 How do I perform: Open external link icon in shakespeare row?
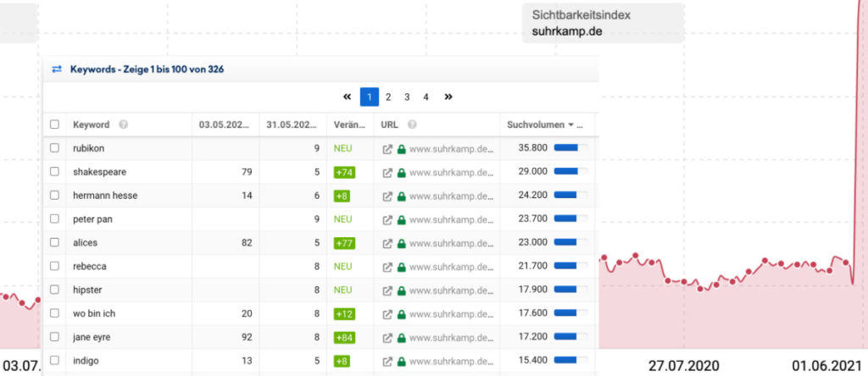pyautogui.click(x=387, y=172)
